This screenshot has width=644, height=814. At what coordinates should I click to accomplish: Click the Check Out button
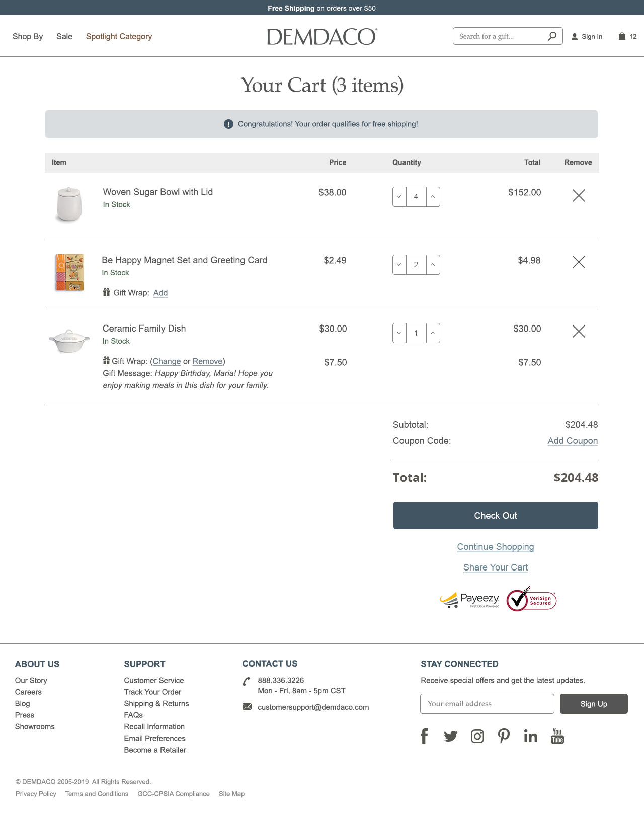coord(496,515)
